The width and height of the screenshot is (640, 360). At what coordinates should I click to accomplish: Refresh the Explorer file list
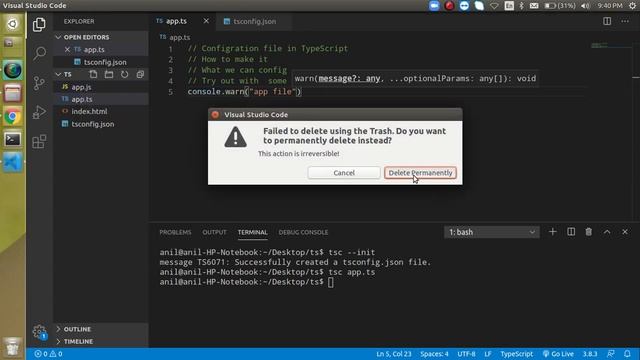pyautogui.click(x=124, y=74)
